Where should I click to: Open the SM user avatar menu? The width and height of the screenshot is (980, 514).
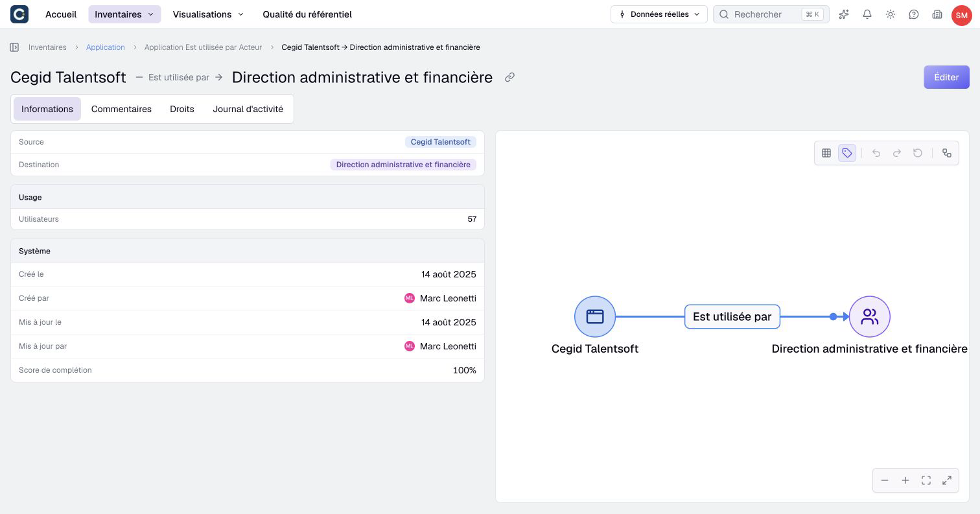pyautogui.click(x=961, y=15)
